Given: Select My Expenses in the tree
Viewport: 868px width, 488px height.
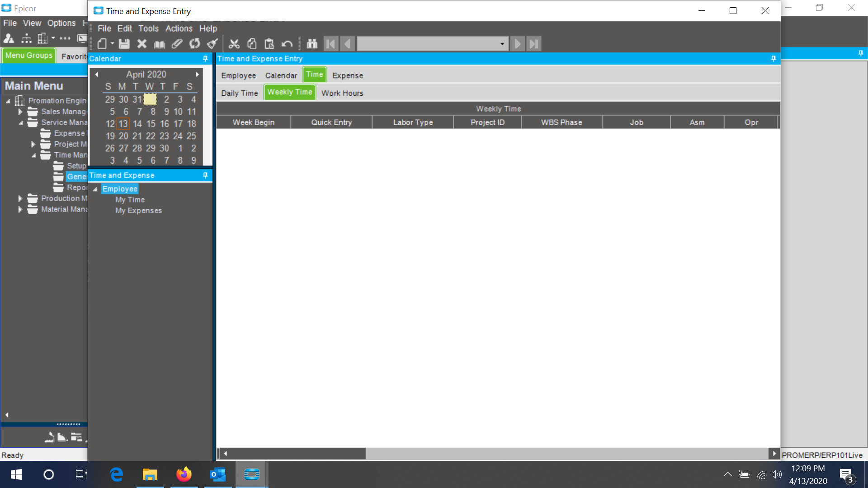Looking at the screenshot, I should [138, 211].
